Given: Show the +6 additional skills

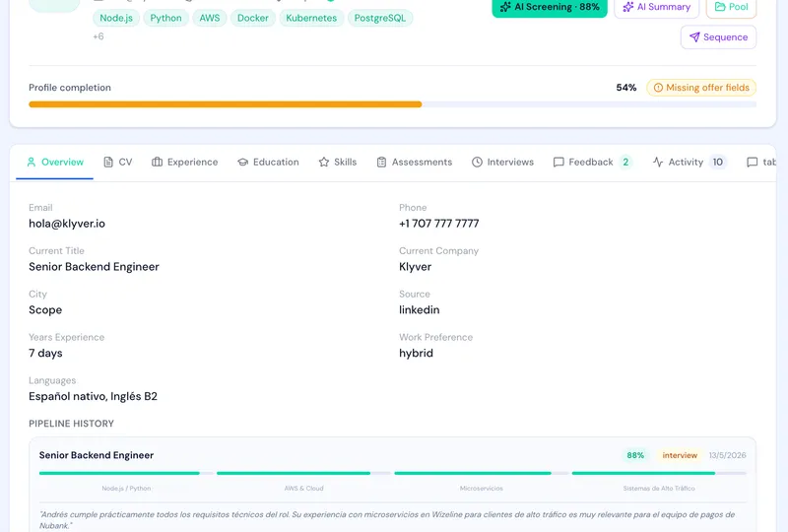Looking at the screenshot, I should pyautogui.click(x=98, y=36).
